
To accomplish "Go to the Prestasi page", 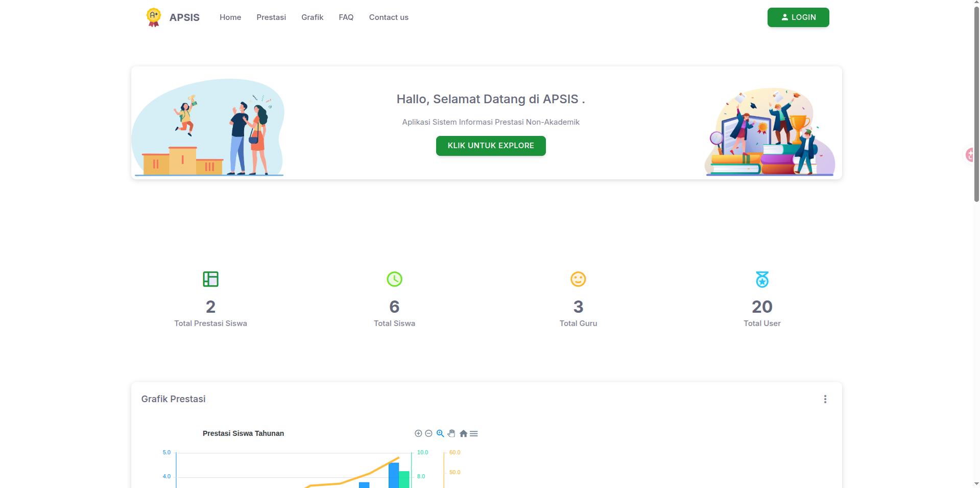I will 271,17.
